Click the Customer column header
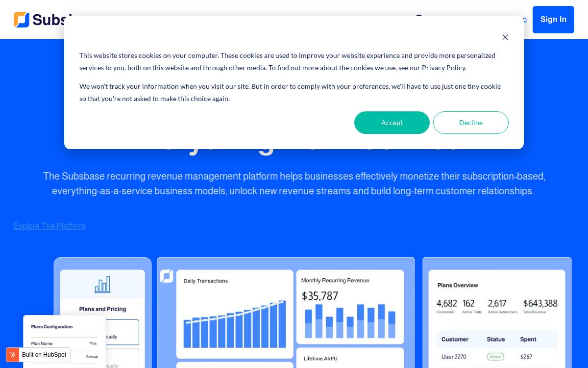 (455, 339)
